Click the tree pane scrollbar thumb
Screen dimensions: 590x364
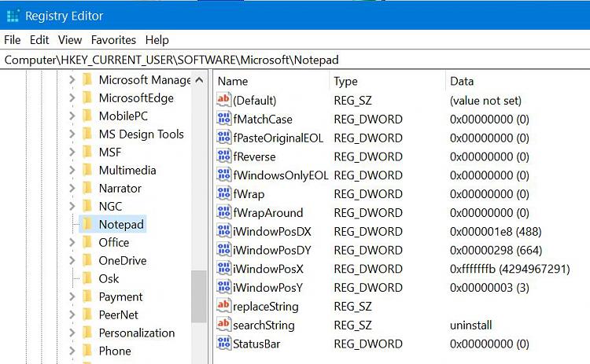click(x=199, y=296)
